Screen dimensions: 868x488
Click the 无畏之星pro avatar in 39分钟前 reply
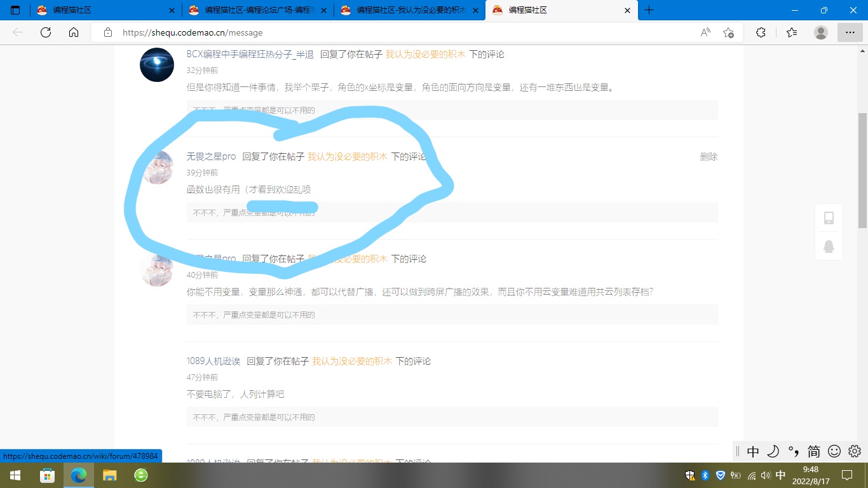point(157,167)
